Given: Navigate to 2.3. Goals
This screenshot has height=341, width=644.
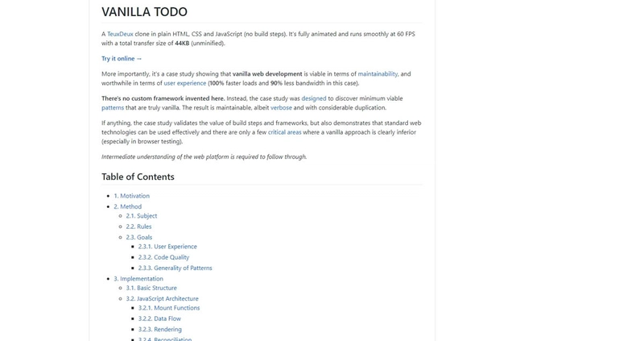Looking at the screenshot, I should click(138, 237).
